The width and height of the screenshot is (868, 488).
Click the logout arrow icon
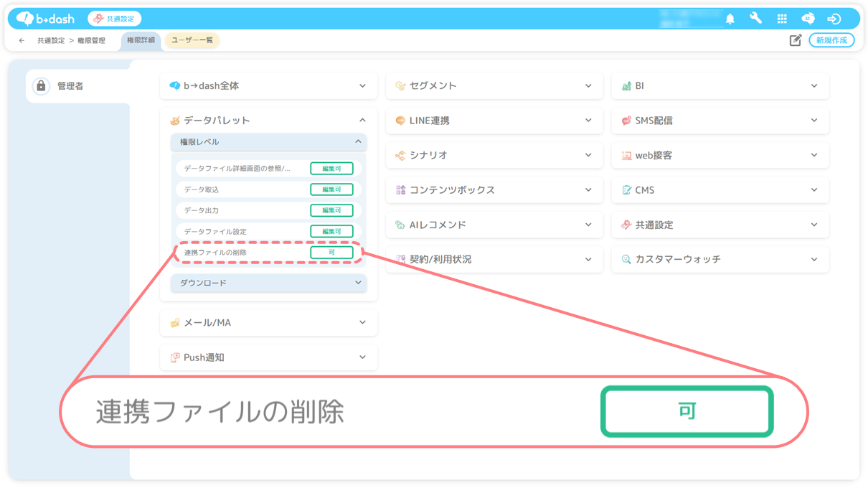click(x=834, y=19)
